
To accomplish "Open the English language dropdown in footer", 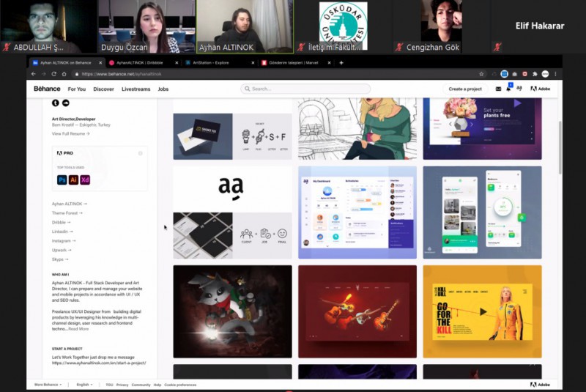I will click(x=84, y=385).
